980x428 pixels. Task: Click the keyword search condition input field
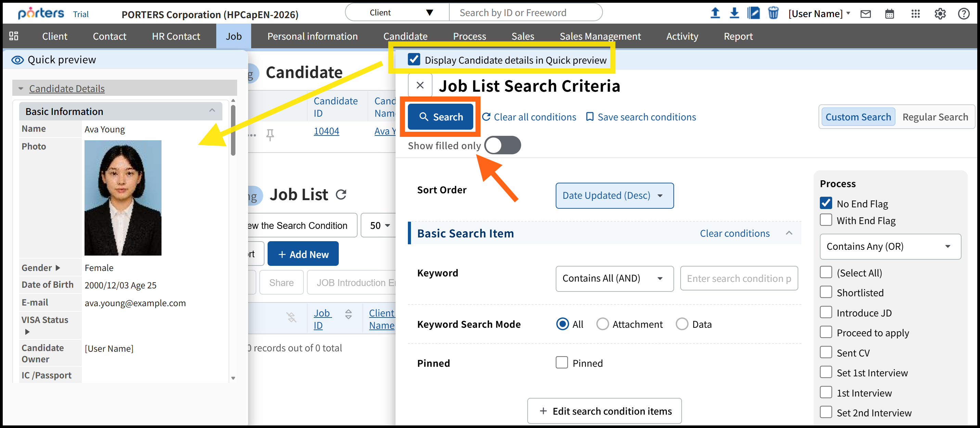(738, 278)
